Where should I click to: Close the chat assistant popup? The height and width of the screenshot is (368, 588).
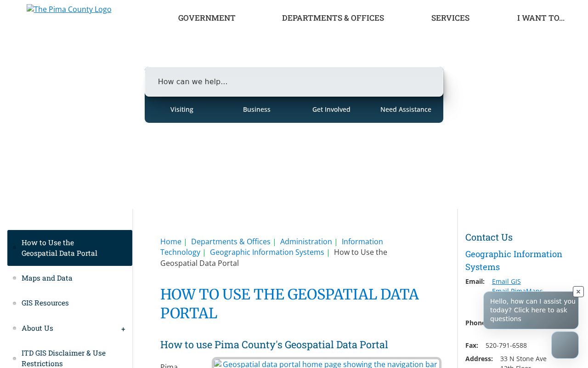[x=578, y=292]
